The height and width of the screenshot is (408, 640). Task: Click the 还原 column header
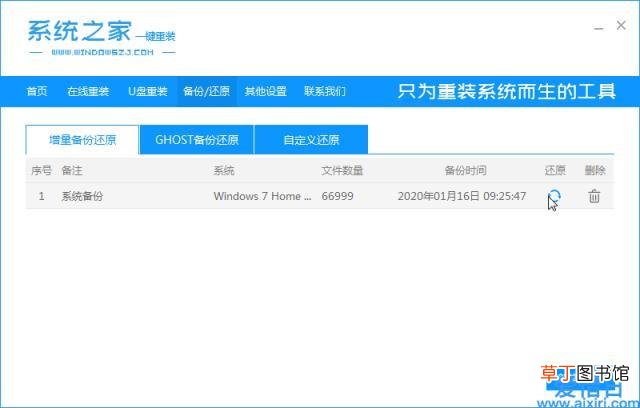(x=555, y=170)
